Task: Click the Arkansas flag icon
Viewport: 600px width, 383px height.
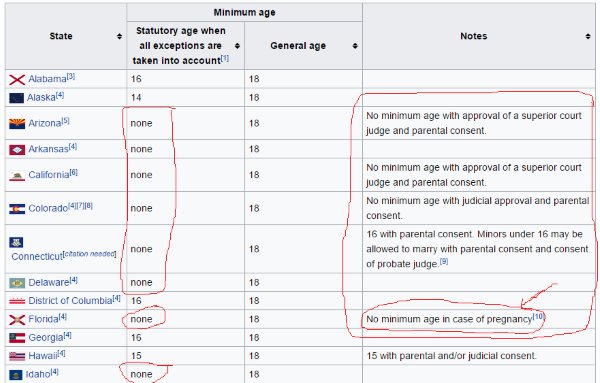Action: (17, 150)
